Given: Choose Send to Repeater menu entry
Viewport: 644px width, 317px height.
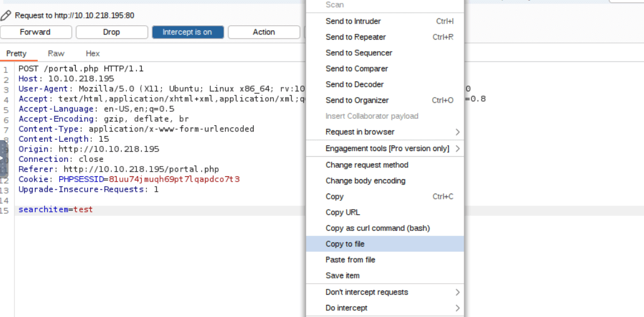Looking at the screenshot, I should (x=355, y=37).
